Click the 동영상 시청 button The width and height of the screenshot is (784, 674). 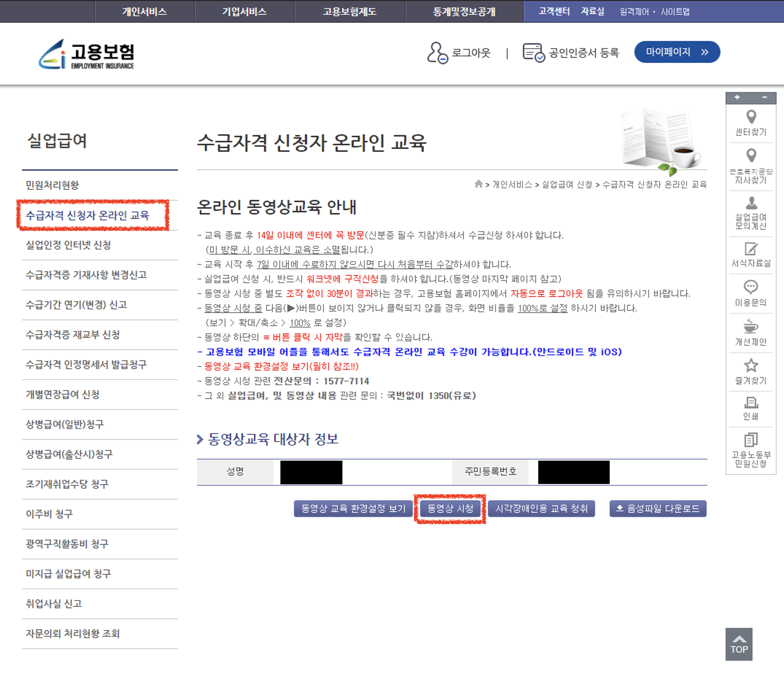click(x=450, y=508)
